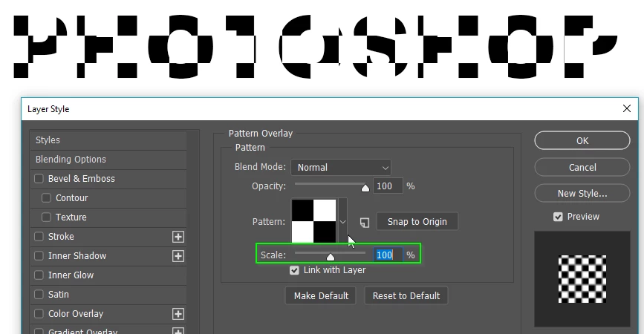Enable the Inner Shadow checkbox
644x334 pixels.
pyautogui.click(x=39, y=255)
